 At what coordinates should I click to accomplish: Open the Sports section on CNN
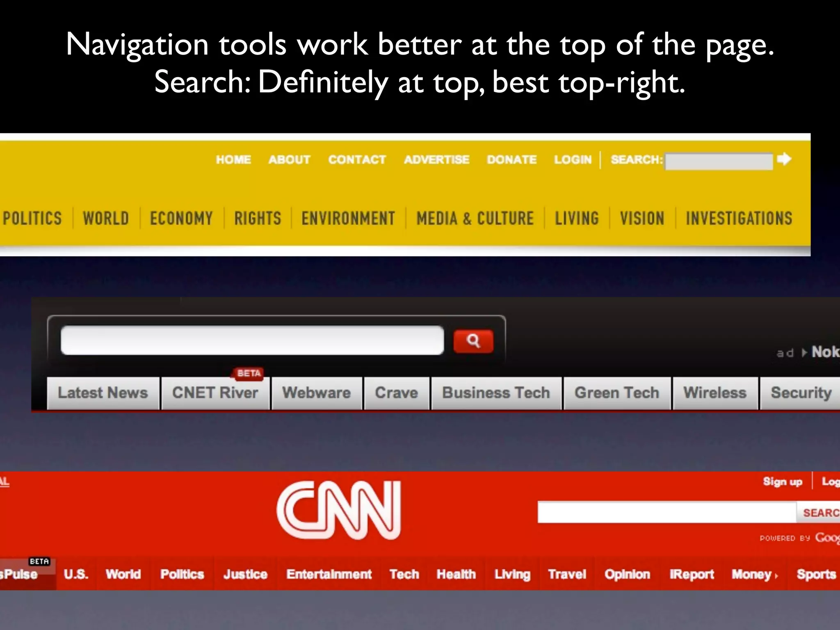(816, 574)
